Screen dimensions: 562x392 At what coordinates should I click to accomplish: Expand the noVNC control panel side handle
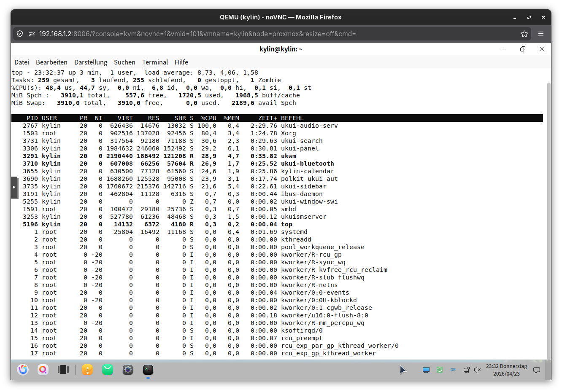point(14,187)
